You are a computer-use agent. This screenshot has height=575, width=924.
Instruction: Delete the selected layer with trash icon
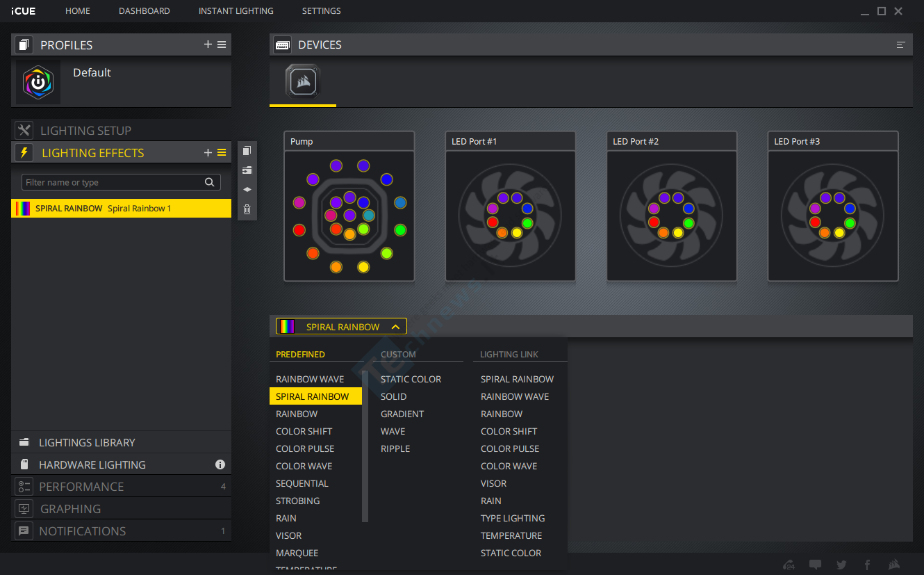tap(247, 209)
